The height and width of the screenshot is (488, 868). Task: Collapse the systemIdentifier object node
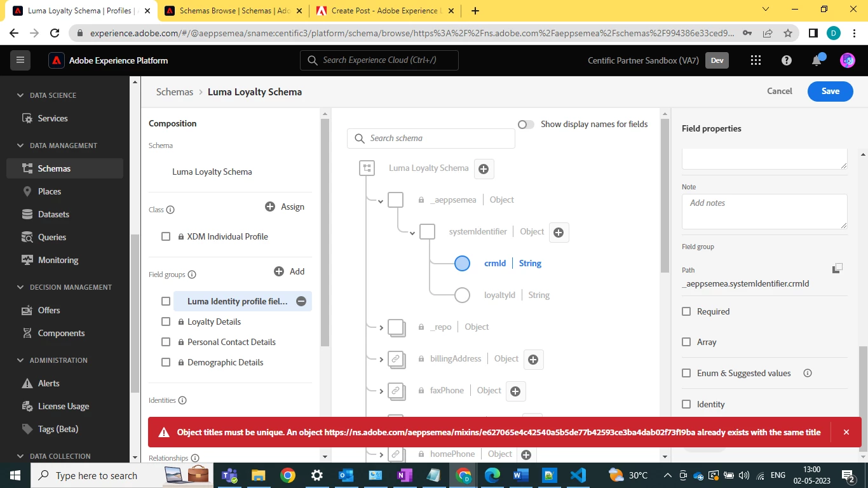(x=412, y=233)
